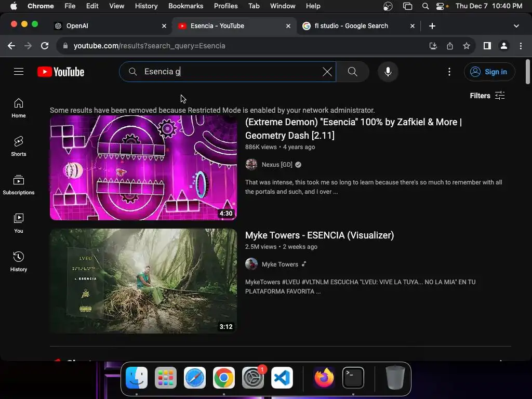Open Chrome three-dot menu
Screen dimensions: 532x399
[521, 46]
